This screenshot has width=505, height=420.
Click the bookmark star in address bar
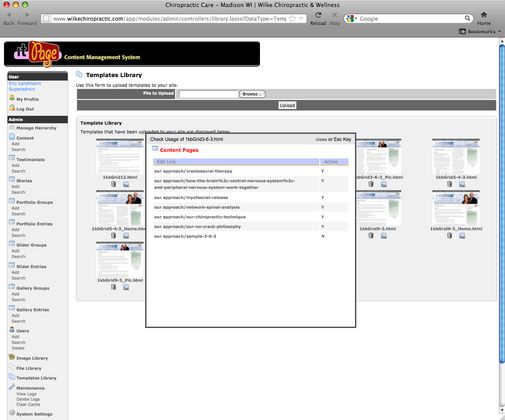tap(292, 19)
